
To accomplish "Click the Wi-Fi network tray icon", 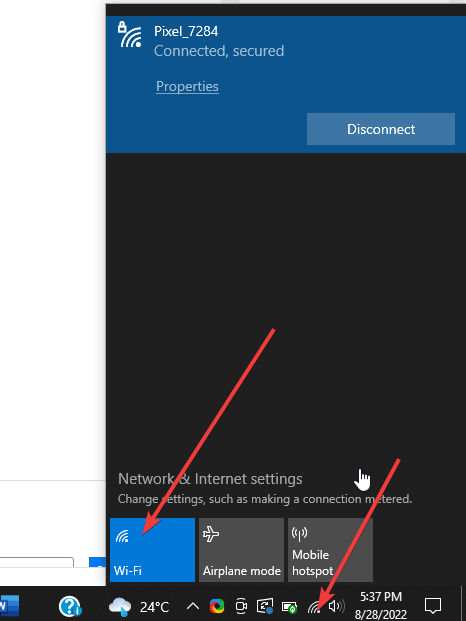I will (314, 606).
